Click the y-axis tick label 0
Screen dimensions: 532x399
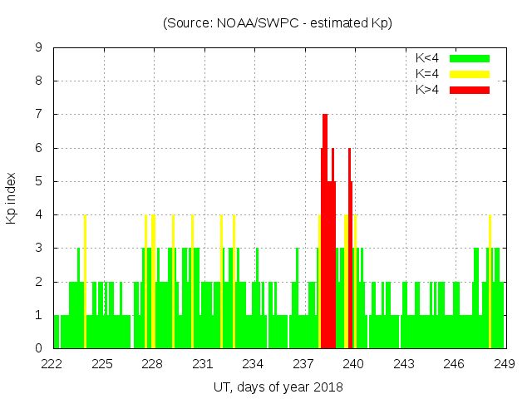[38, 348]
